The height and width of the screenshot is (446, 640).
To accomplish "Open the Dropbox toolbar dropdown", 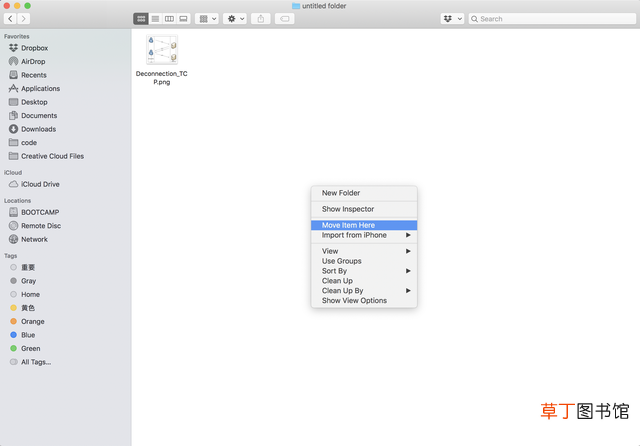I will 452,19.
